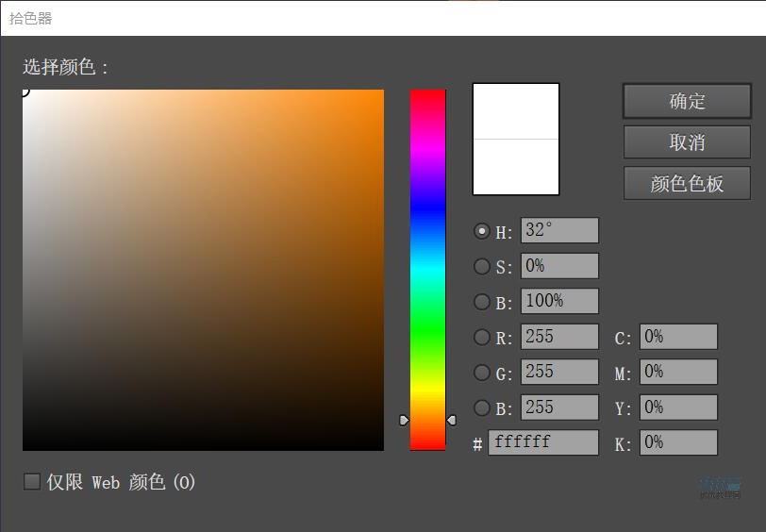This screenshot has height=532, width=766.
Task: Select the S saturation radio button
Action: [482, 267]
